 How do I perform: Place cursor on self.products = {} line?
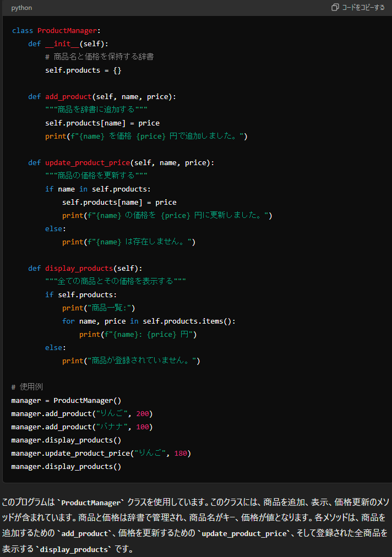pos(83,70)
